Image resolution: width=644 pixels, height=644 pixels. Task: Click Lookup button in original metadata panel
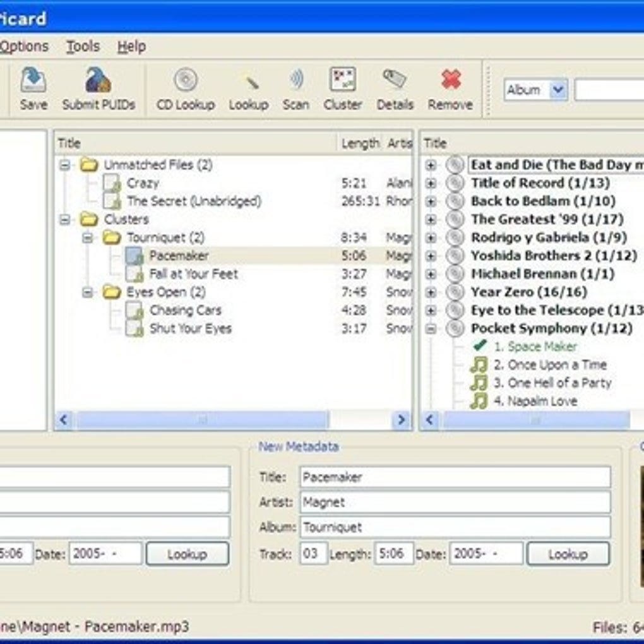click(x=188, y=554)
